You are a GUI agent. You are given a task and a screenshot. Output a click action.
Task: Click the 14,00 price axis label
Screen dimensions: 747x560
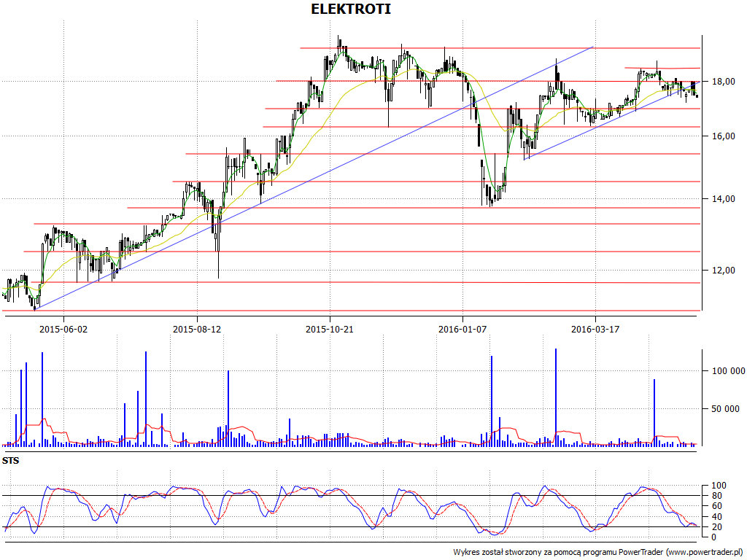click(723, 199)
